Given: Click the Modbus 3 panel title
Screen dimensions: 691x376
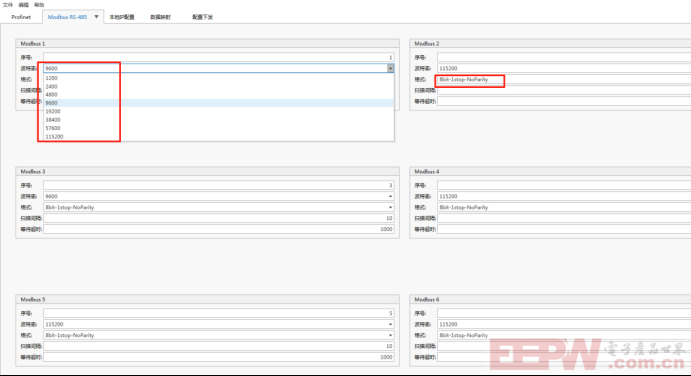Looking at the screenshot, I should tap(33, 171).
